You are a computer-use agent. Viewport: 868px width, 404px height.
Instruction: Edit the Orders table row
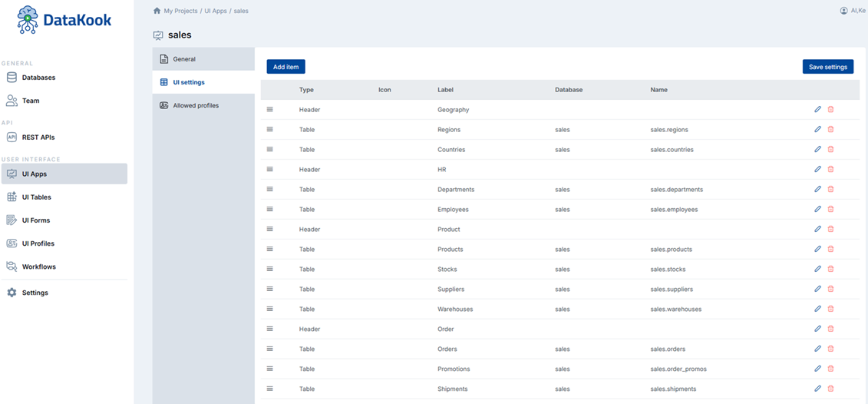tap(817, 349)
